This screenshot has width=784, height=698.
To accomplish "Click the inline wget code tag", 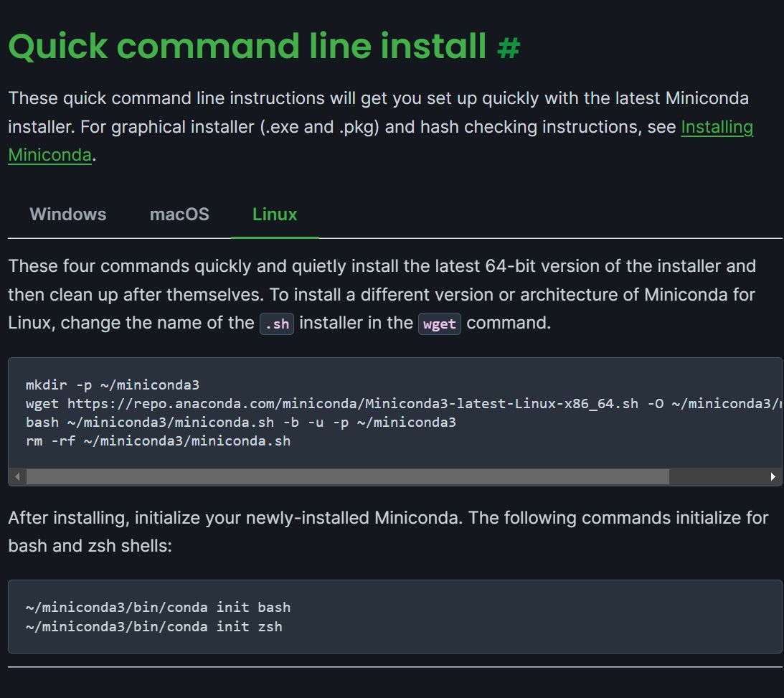I will pos(439,324).
